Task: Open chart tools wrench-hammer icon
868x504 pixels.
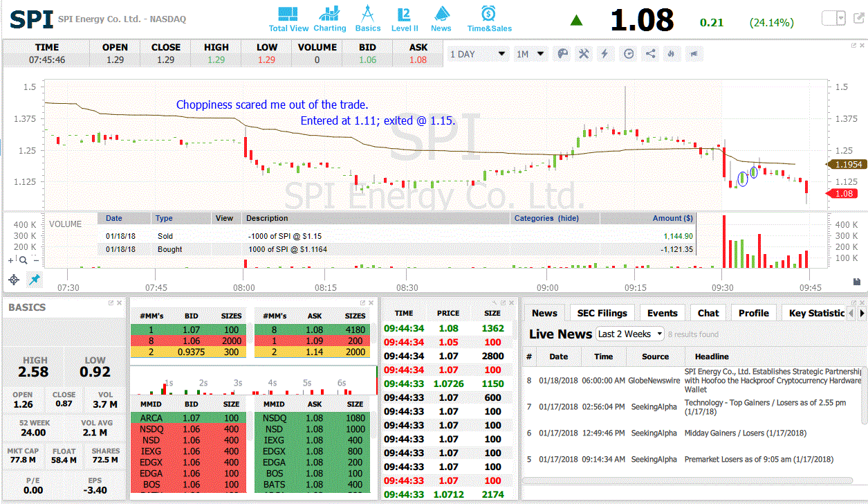Action: [584, 54]
